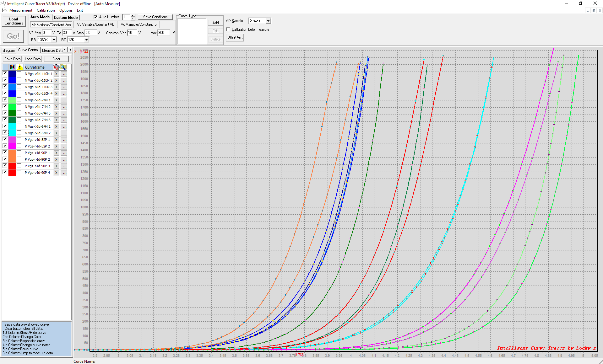Decrease Auto Number with down arrow
This screenshot has height=364, width=603.
(133, 19)
